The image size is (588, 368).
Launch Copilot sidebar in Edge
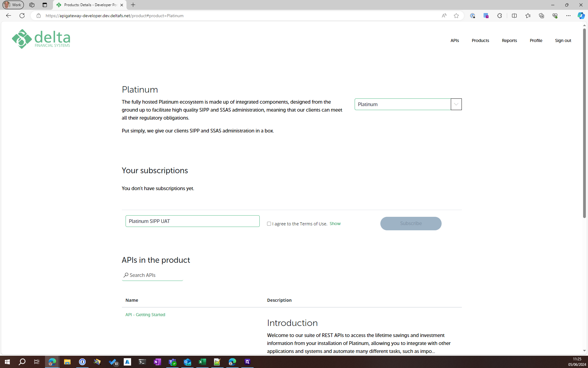click(x=581, y=16)
